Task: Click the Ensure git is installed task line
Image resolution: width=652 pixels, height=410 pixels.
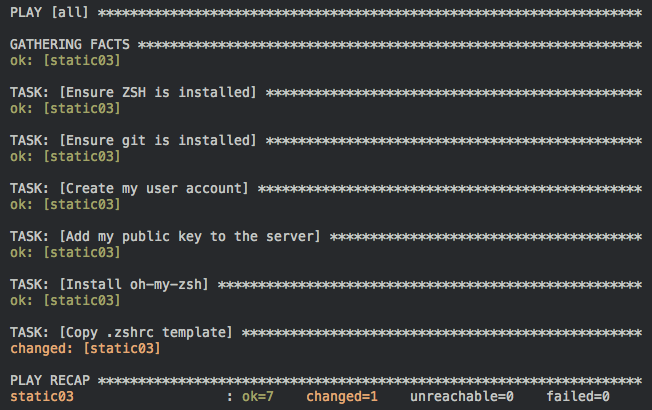Action: pos(133,141)
